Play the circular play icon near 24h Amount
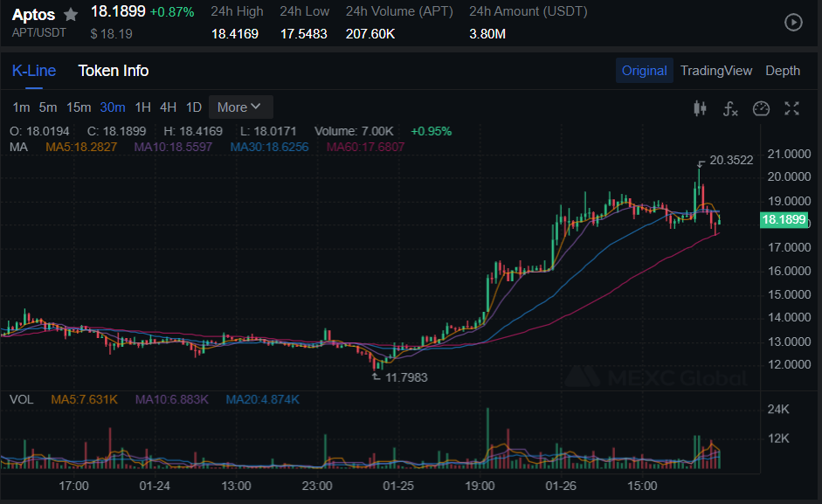822x504 pixels. point(793,23)
